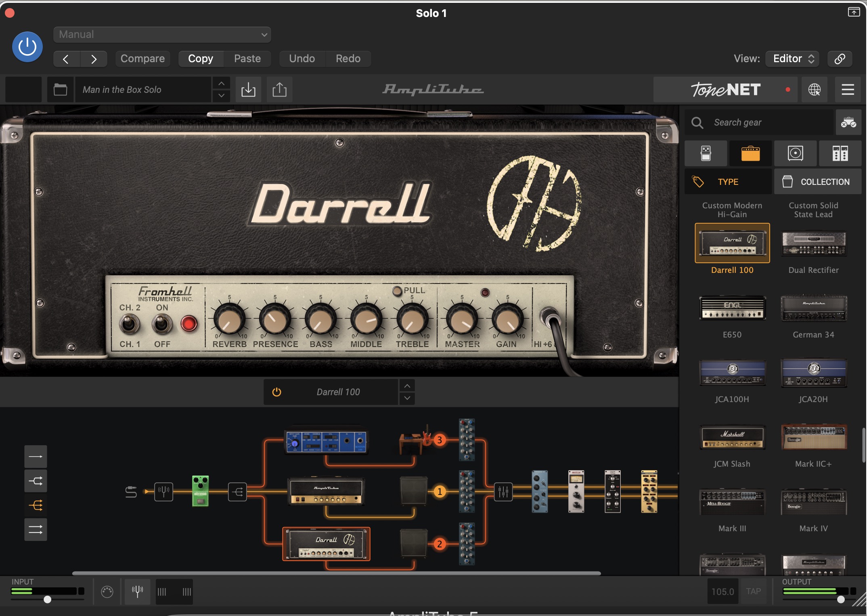
Task: Open the Manual preset dropdown
Action: click(162, 35)
